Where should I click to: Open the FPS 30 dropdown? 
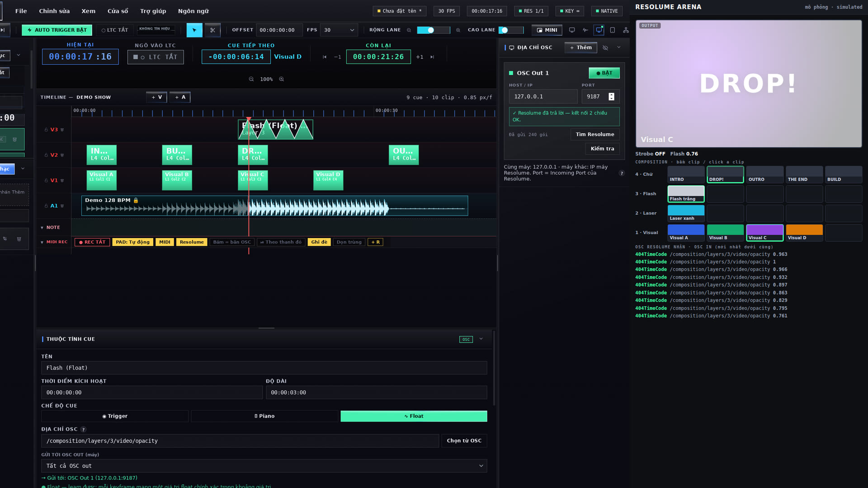tap(339, 30)
